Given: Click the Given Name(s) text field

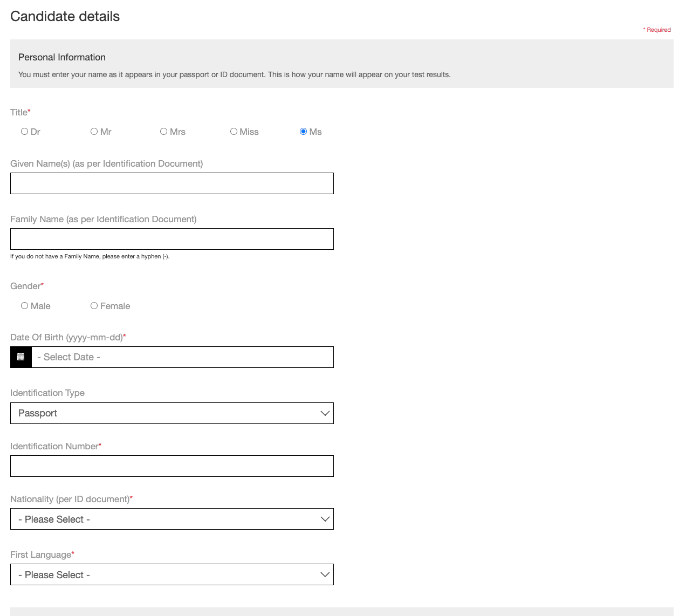Looking at the screenshot, I should tap(172, 183).
